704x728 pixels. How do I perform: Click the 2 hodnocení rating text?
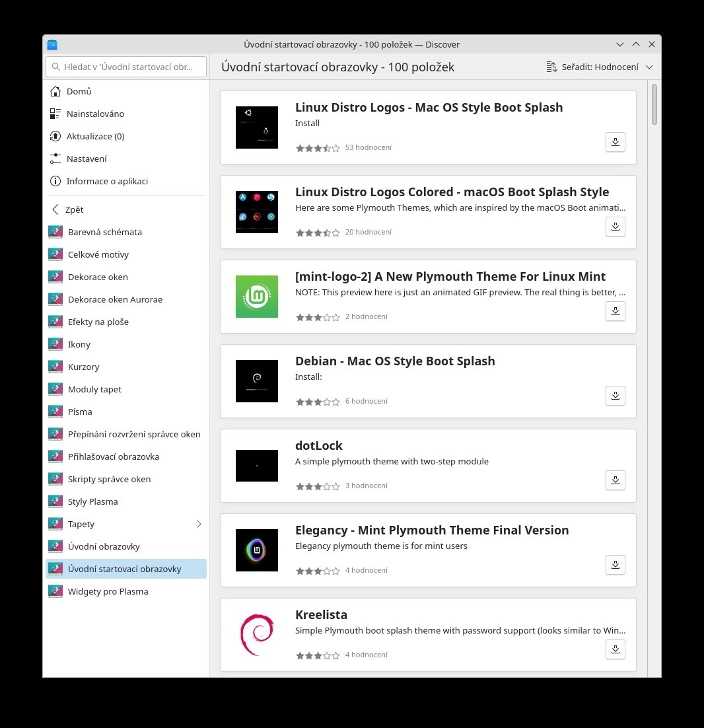click(x=366, y=316)
